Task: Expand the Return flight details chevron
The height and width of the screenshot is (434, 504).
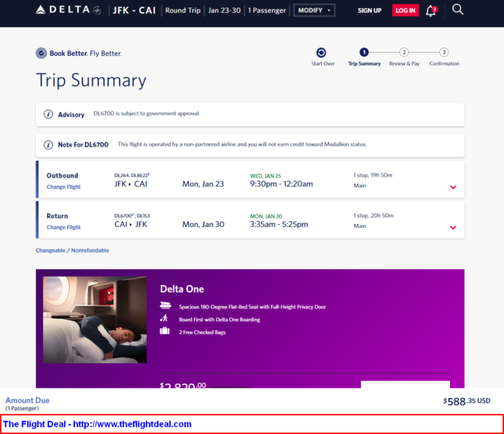Action: 453,228
